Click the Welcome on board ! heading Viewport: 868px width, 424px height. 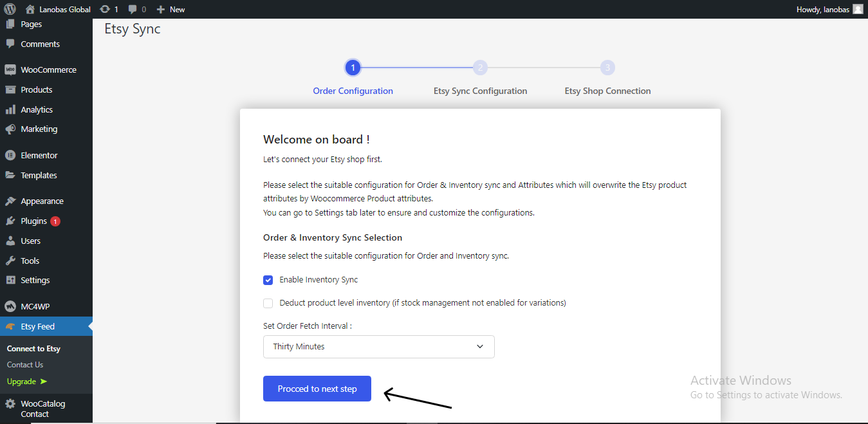(317, 140)
